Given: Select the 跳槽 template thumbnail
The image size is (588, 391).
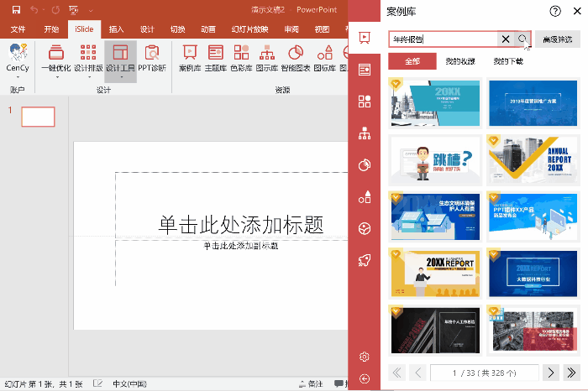Looking at the screenshot, I should pos(435,160).
